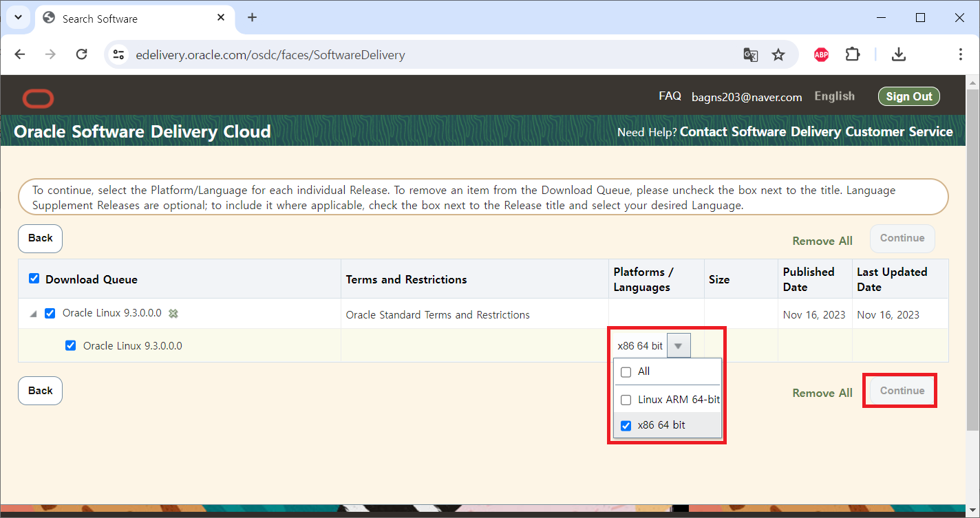Viewport: 980px width, 518px height.
Task: Go back using browser back arrow
Action: click(x=20, y=54)
